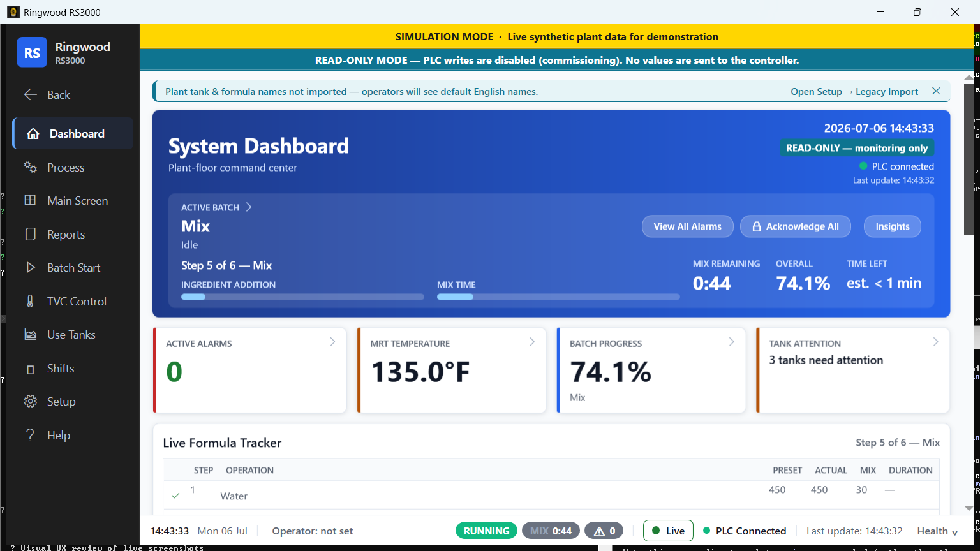Open the Shifts page
Viewport: 980px width, 551px height.
(73, 369)
